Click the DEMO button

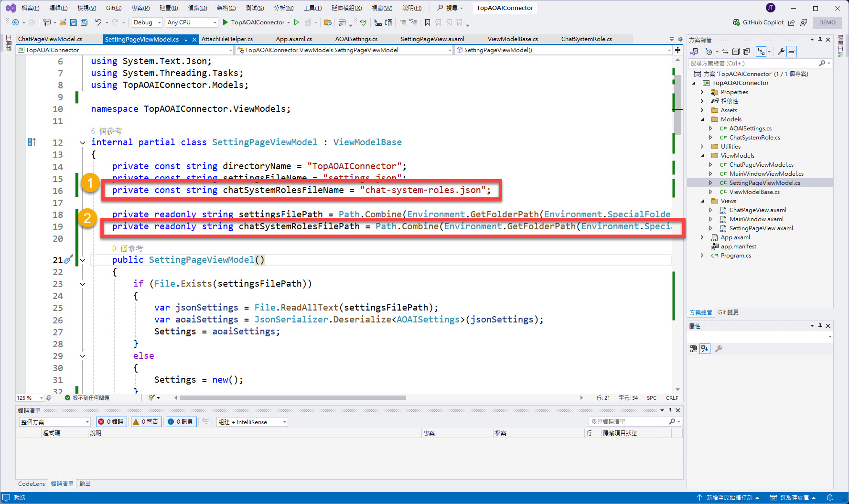[x=828, y=22]
